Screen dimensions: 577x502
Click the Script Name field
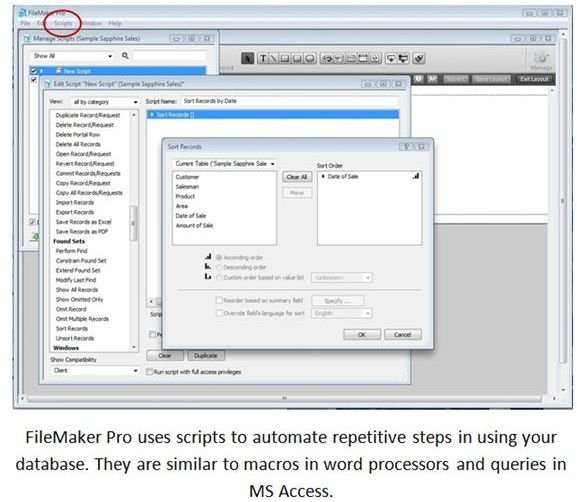290,101
